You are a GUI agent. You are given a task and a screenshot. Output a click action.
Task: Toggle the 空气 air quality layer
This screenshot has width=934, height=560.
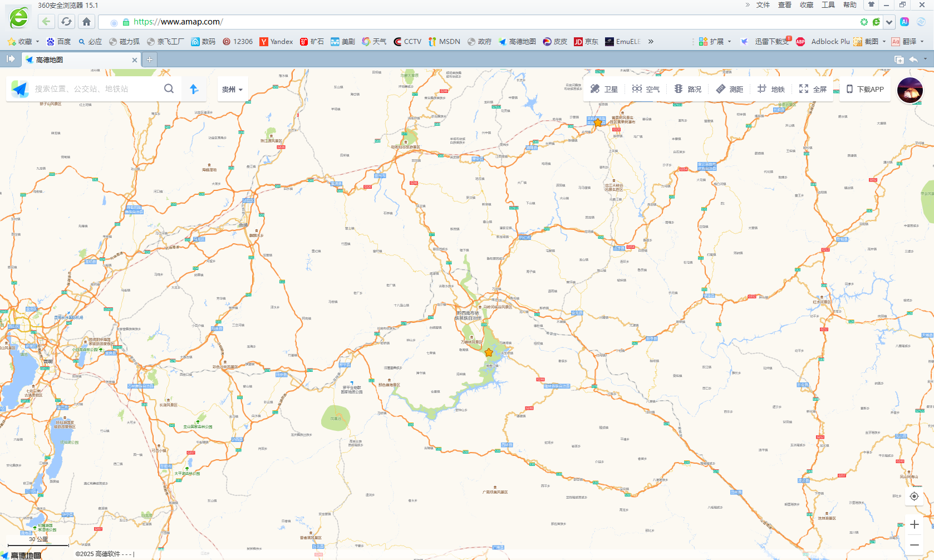[x=646, y=89]
